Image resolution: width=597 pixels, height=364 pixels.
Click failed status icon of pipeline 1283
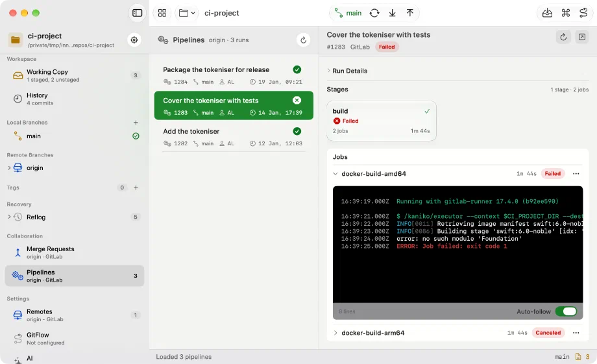297,100
